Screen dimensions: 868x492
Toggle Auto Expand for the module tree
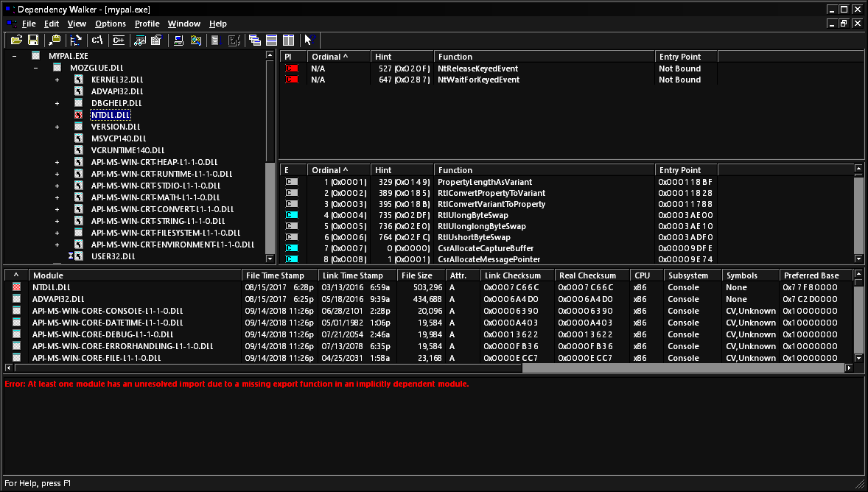pyautogui.click(x=77, y=41)
